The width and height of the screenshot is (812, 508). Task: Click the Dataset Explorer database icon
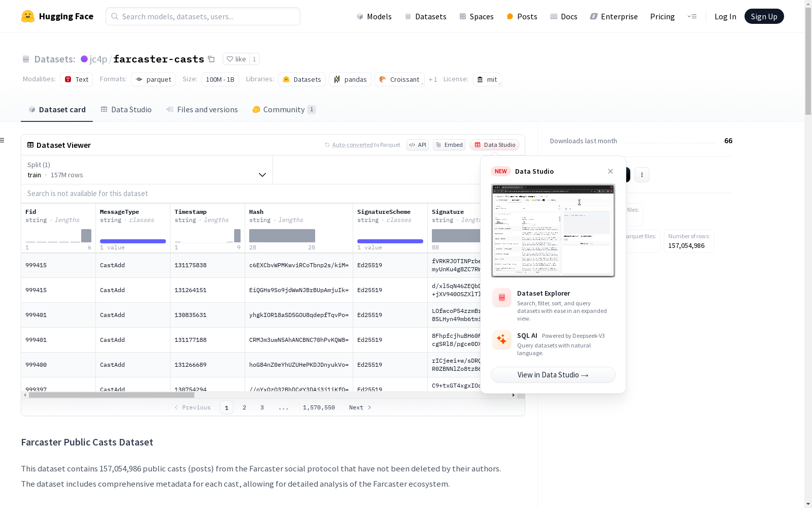coord(502,298)
